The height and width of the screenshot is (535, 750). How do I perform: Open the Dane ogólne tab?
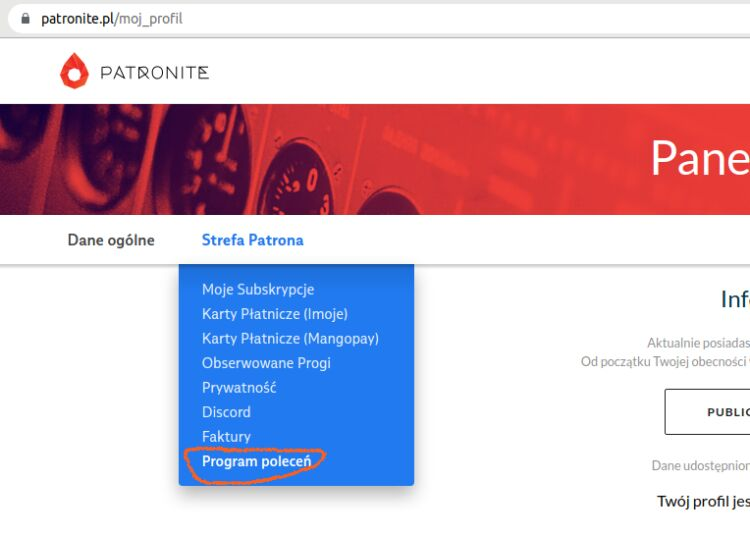click(x=111, y=240)
